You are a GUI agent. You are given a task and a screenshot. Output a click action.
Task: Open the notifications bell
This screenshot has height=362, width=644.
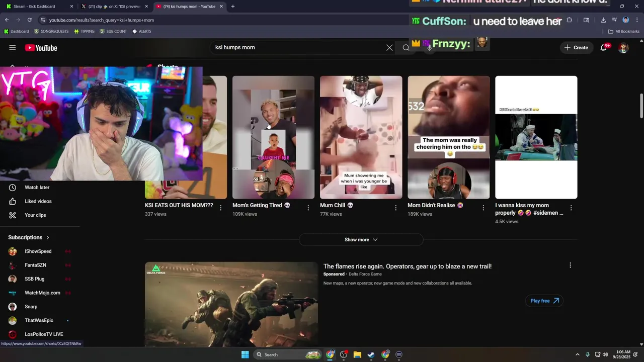coord(603,48)
